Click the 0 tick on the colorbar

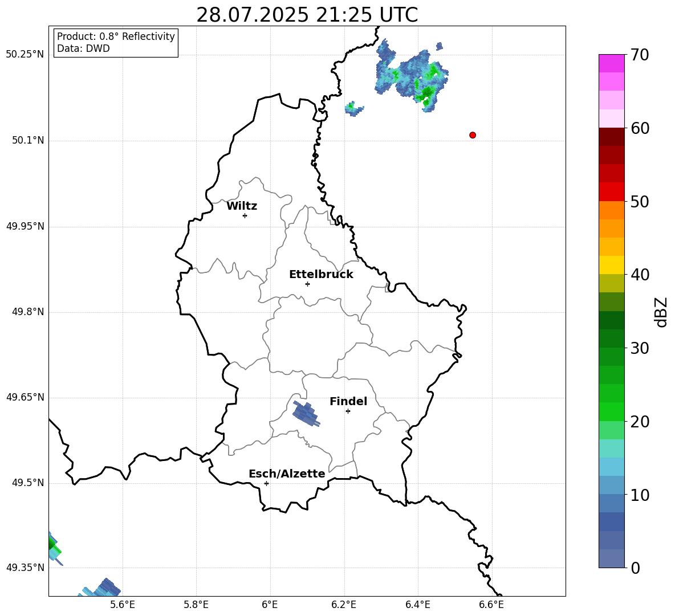tap(635, 568)
